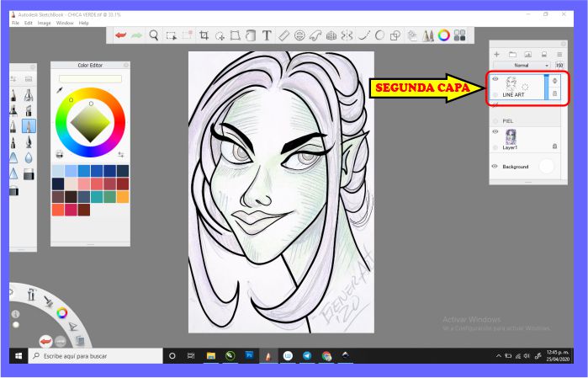Add an image layer
Image resolution: width=588 pixels, height=378 pixels.
[527, 55]
